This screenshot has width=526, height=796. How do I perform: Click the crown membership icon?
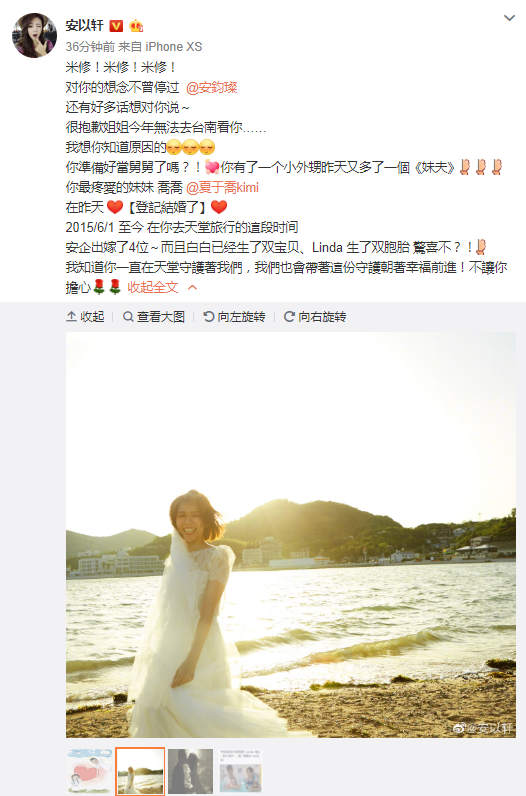pos(136,25)
